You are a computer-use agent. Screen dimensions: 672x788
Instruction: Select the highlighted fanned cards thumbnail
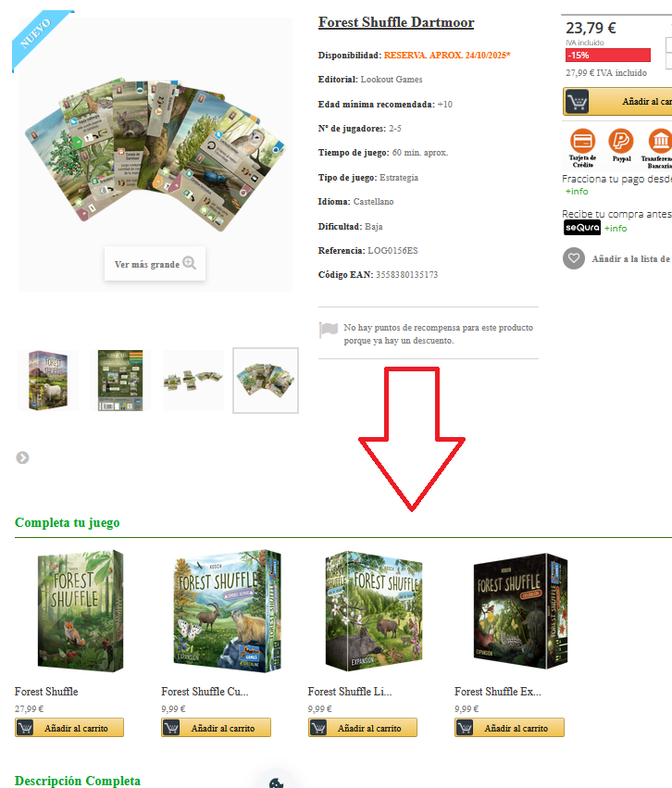pyautogui.click(x=266, y=381)
